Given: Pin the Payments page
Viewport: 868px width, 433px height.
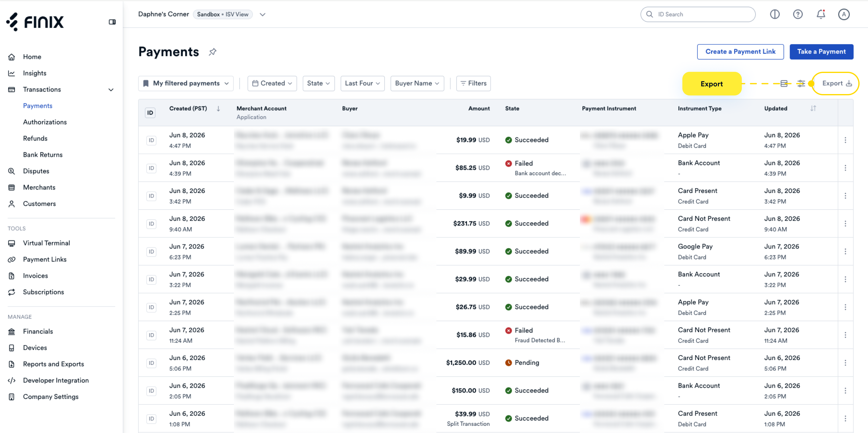Looking at the screenshot, I should click(x=212, y=52).
